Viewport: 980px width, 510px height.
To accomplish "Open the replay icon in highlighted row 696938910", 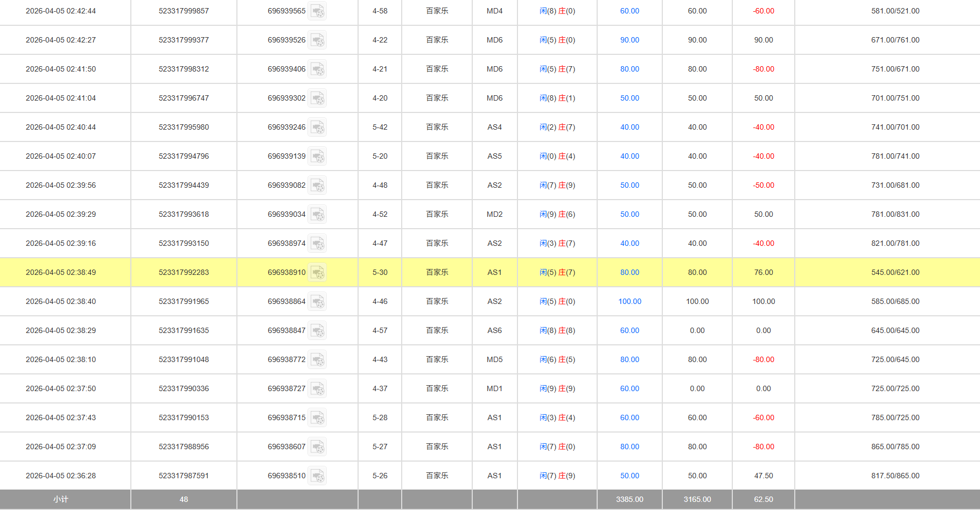I will (x=317, y=273).
